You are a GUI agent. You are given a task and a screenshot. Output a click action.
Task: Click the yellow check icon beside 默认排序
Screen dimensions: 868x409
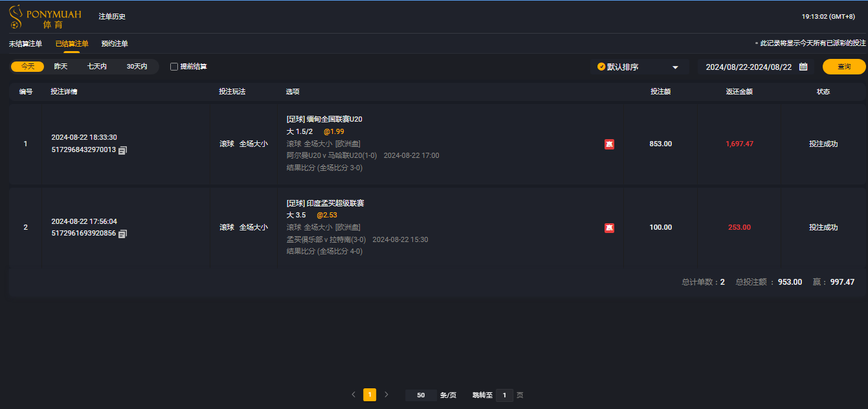point(601,66)
